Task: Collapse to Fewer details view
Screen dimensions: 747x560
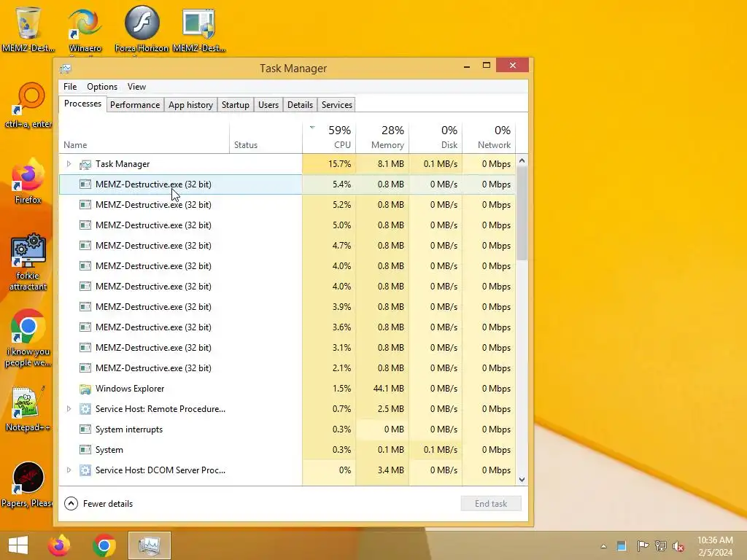Action: (98, 503)
